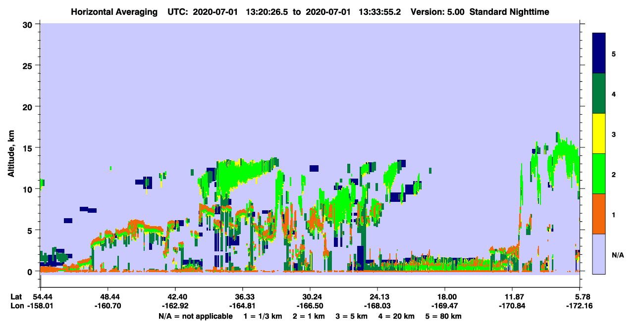The height and width of the screenshot is (330, 644).
Task: Click the end time '13:33:55.2' in title
Action: pos(380,12)
